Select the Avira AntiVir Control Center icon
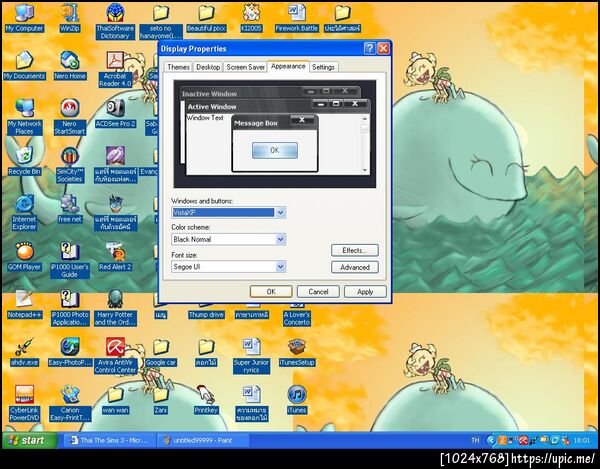600x469 pixels. (115, 356)
